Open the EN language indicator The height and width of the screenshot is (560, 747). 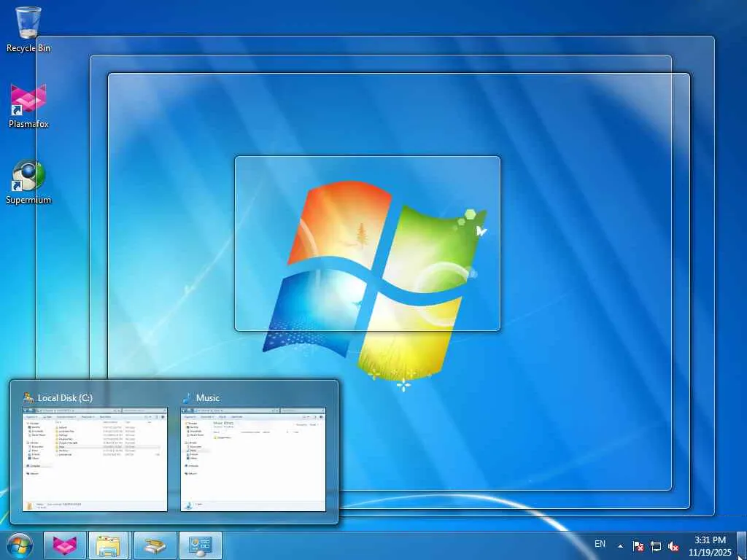600,544
